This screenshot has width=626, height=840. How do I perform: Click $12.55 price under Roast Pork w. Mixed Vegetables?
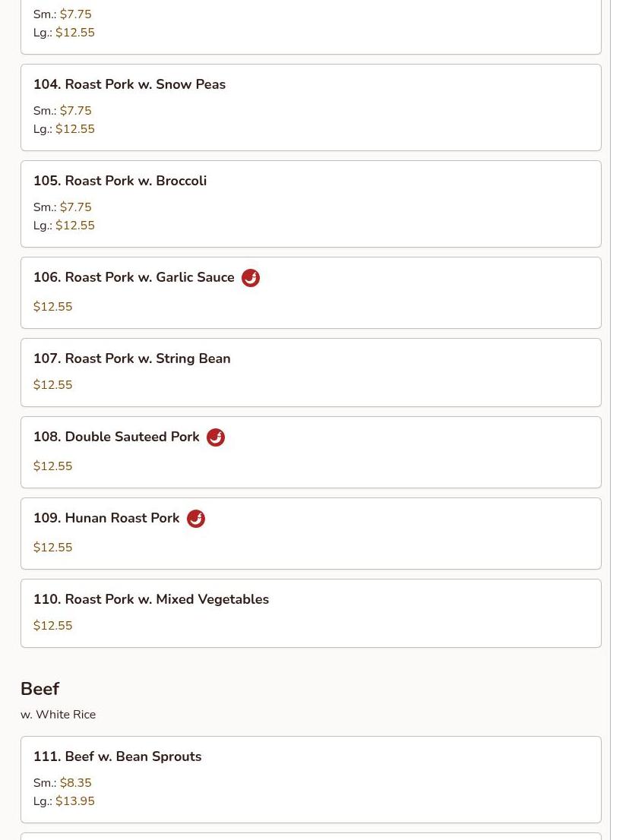tap(53, 626)
